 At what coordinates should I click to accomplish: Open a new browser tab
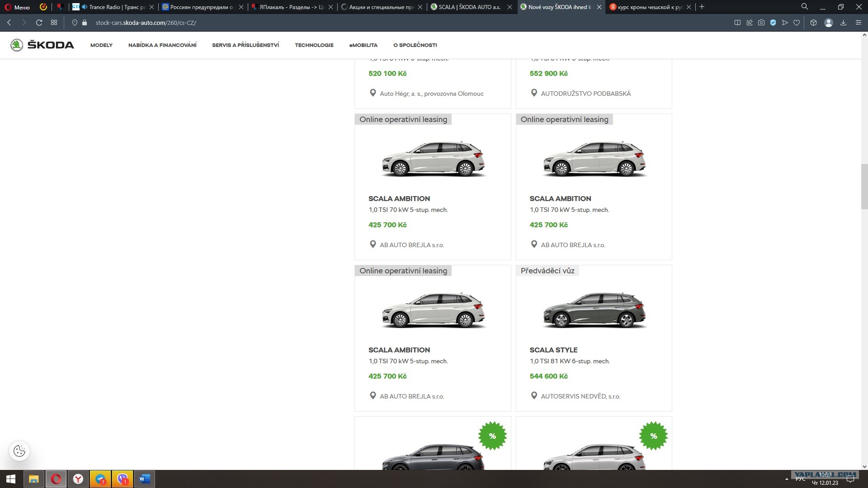tap(702, 7)
